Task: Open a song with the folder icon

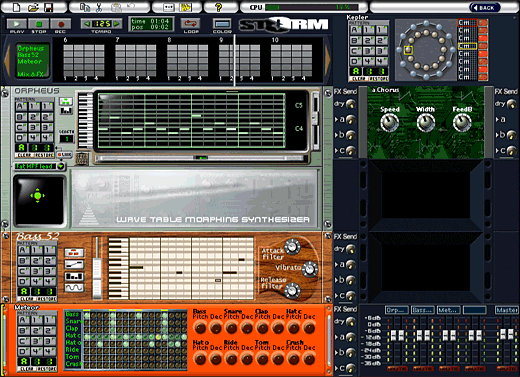Action: tap(33, 7)
